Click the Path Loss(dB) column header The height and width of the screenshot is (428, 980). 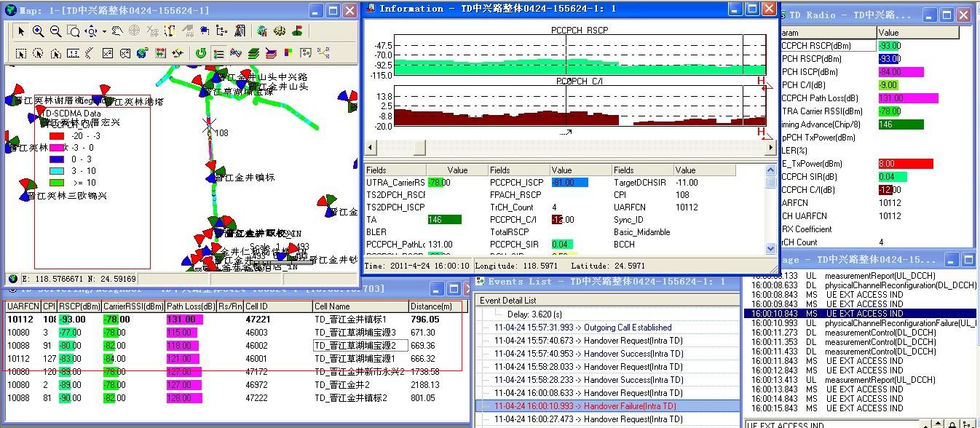click(x=190, y=306)
